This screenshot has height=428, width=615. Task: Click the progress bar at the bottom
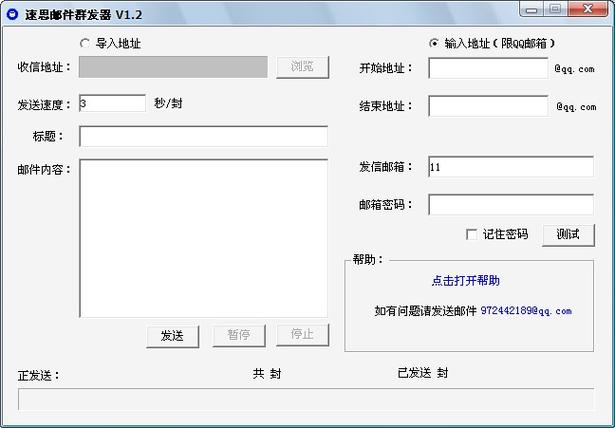click(306, 399)
